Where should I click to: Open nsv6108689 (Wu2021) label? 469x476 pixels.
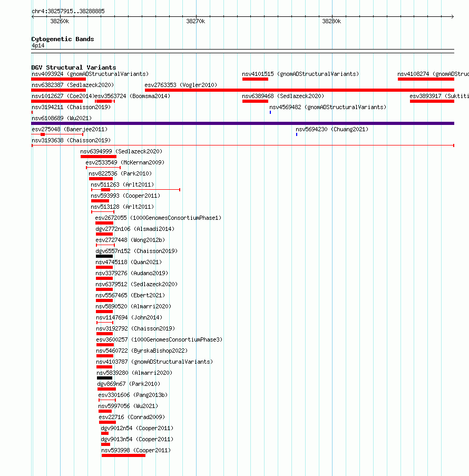coord(62,118)
